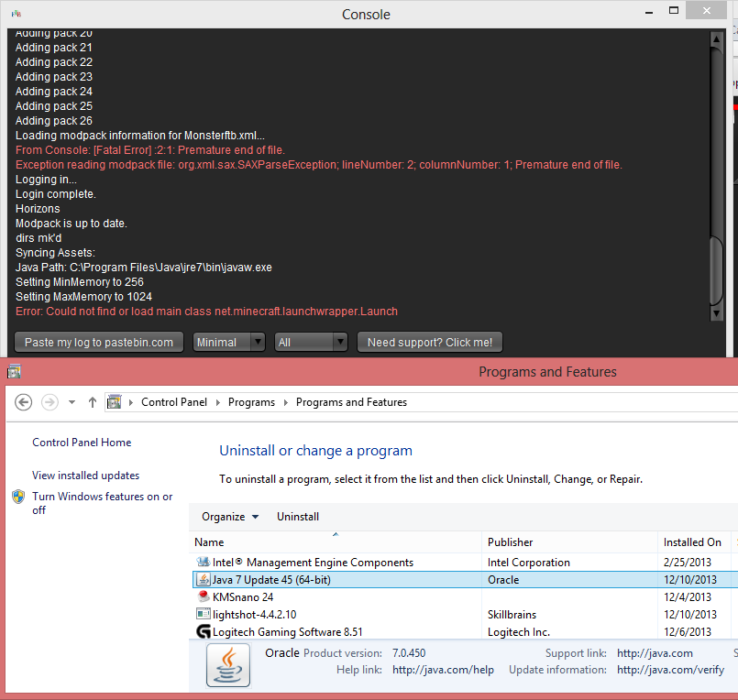This screenshot has height=700, width=738.
Task: Sort programs by Publisher column
Action: pyautogui.click(x=569, y=541)
